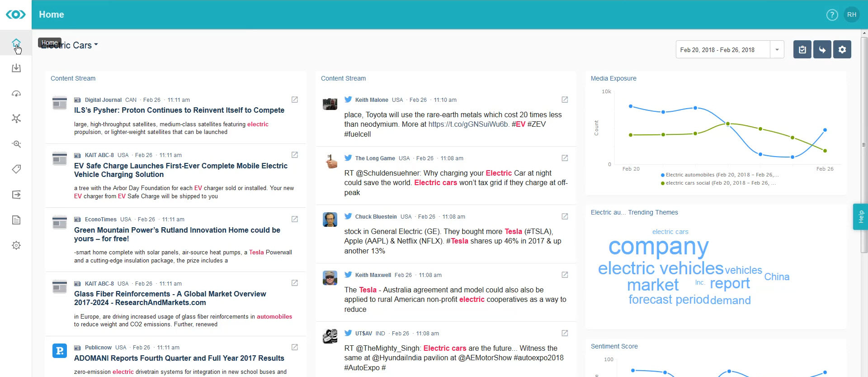This screenshot has width=868, height=377.
Task: Open ILS's Pysher Proton article headline
Action: click(179, 110)
